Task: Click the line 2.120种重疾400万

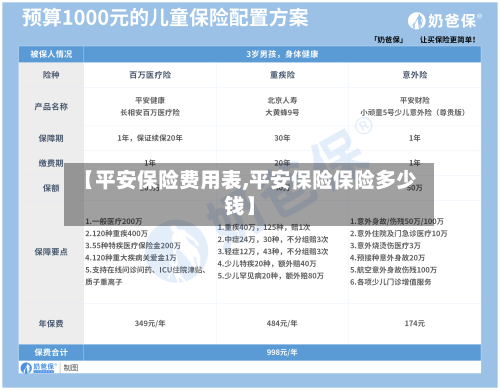Action: (116, 233)
